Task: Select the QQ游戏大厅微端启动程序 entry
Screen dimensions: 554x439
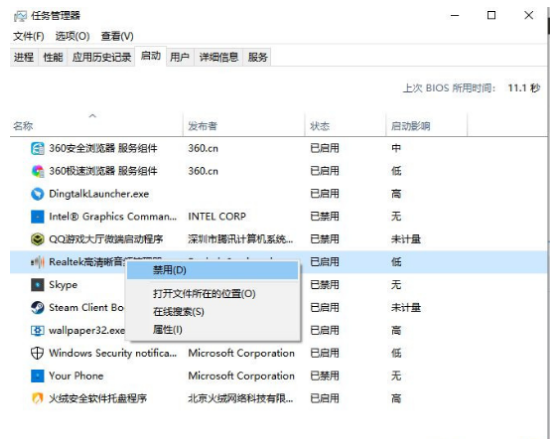Action: pos(106,239)
